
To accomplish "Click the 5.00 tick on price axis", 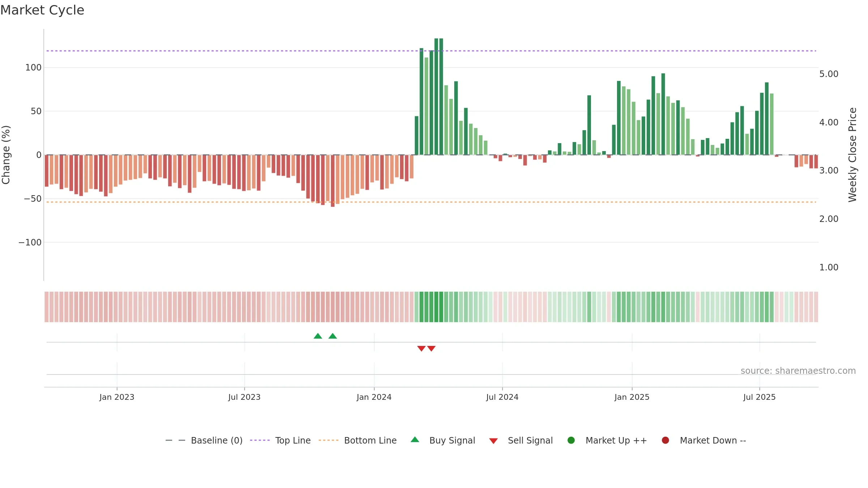I will click(x=829, y=74).
